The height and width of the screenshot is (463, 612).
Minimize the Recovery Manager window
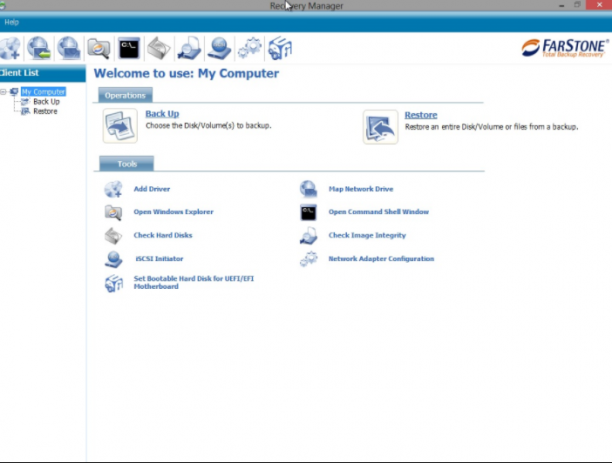coord(561,5)
